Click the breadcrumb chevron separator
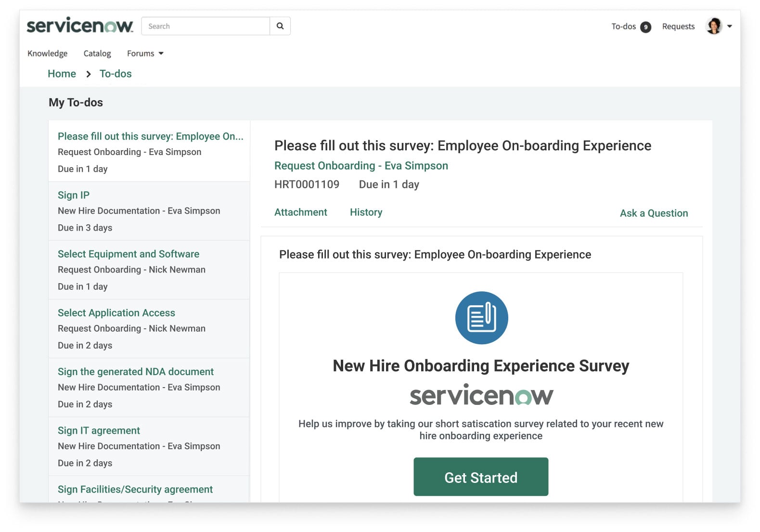The height and width of the screenshot is (532, 760). pos(89,74)
